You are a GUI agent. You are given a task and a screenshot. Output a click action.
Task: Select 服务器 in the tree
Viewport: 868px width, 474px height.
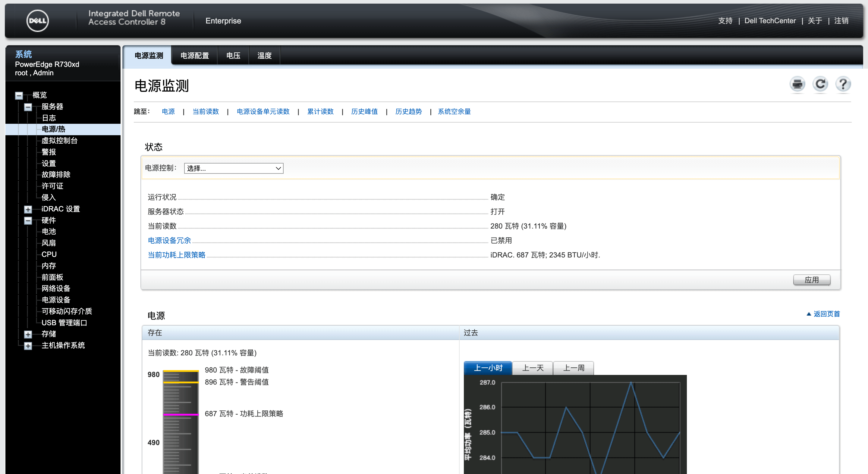[52, 107]
